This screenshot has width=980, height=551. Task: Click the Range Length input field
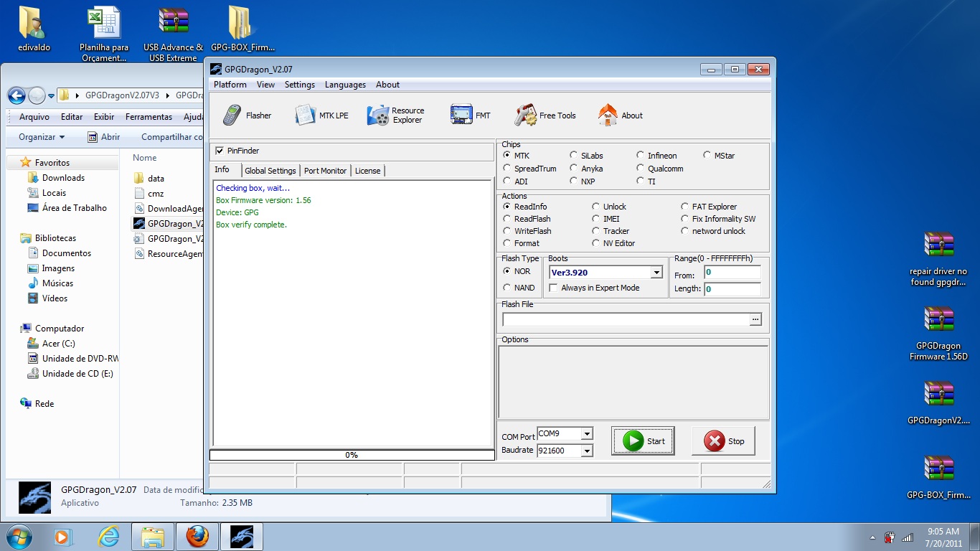(732, 289)
